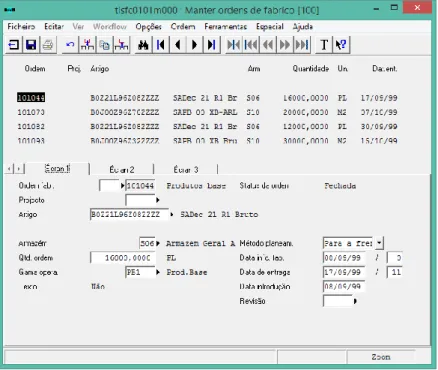Screen dimensions: 438x370
Task: Click quantity 20000,0000 in the list
Action: coord(306,112)
